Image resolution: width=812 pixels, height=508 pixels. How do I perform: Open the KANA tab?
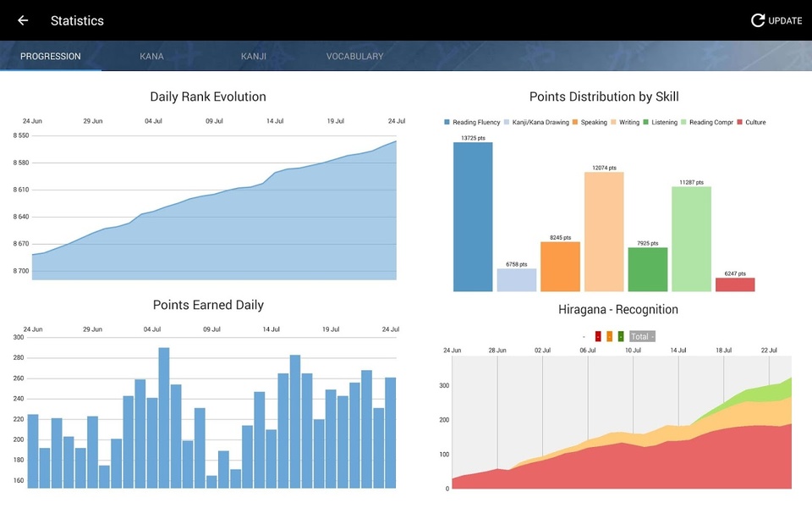[x=151, y=56]
